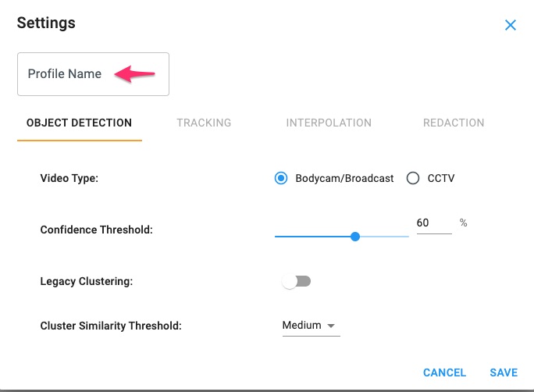534x392 pixels.
Task: Switch to the Object Detection tab
Action: (x=79, y=123)
